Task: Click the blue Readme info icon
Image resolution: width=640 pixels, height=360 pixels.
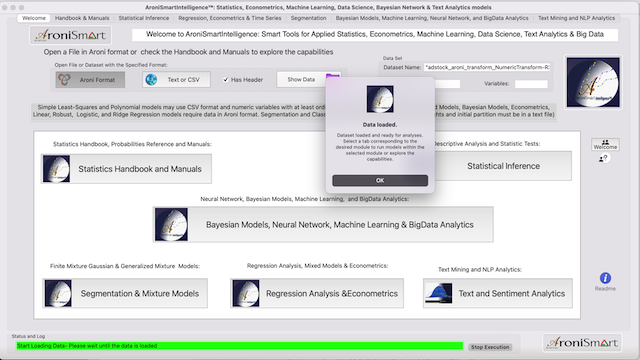Action: (605, 278)
